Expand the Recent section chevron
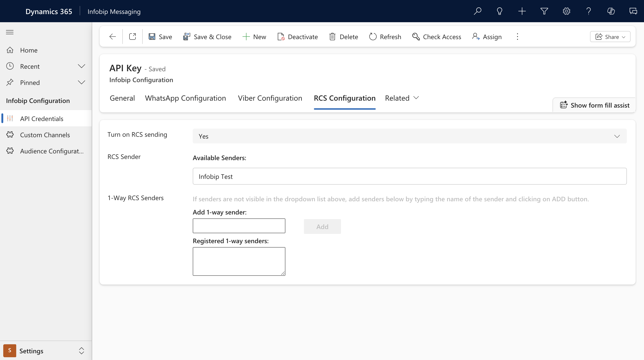Image resolution: width=644 pixels, height=360 pixels. (82, 66)
